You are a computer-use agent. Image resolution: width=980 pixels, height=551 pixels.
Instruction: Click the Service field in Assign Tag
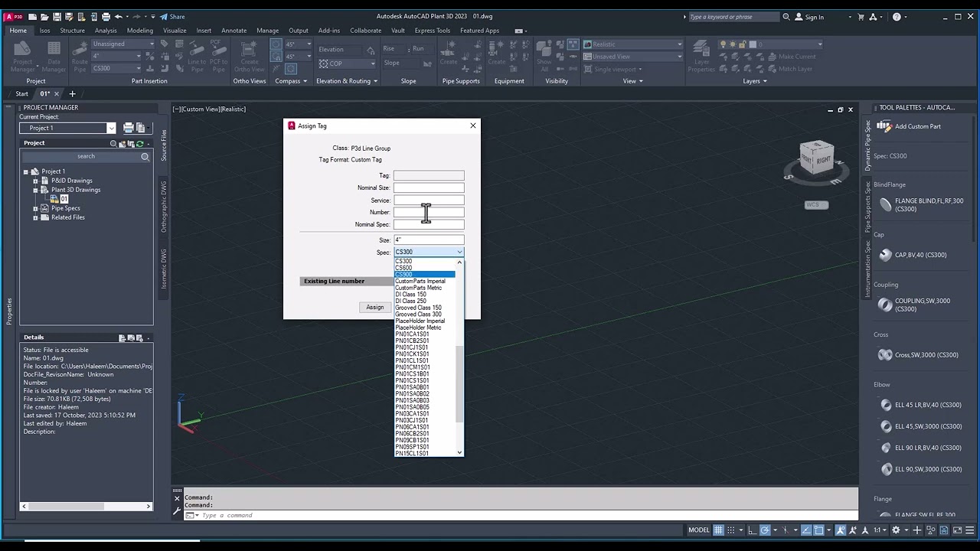click(429, 200)
